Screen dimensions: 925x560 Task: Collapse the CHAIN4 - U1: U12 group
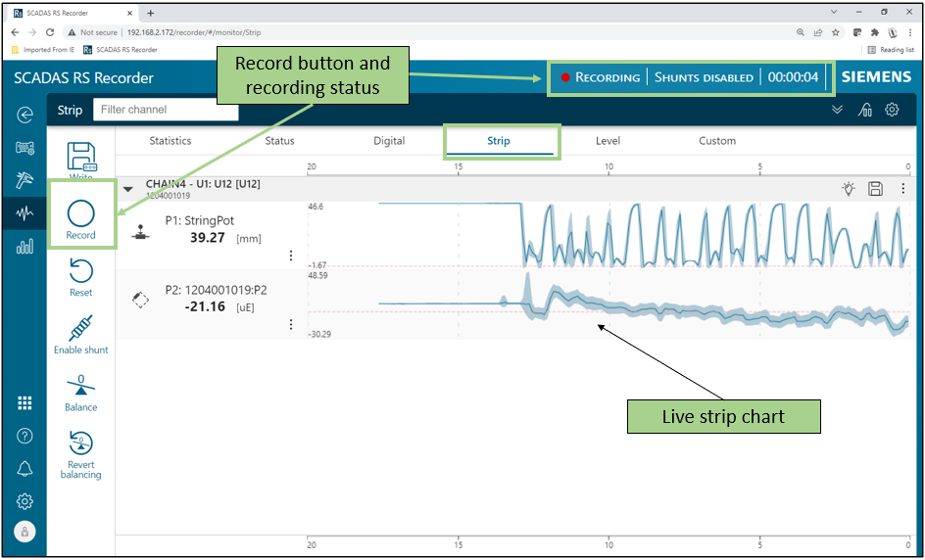(127, 189)
